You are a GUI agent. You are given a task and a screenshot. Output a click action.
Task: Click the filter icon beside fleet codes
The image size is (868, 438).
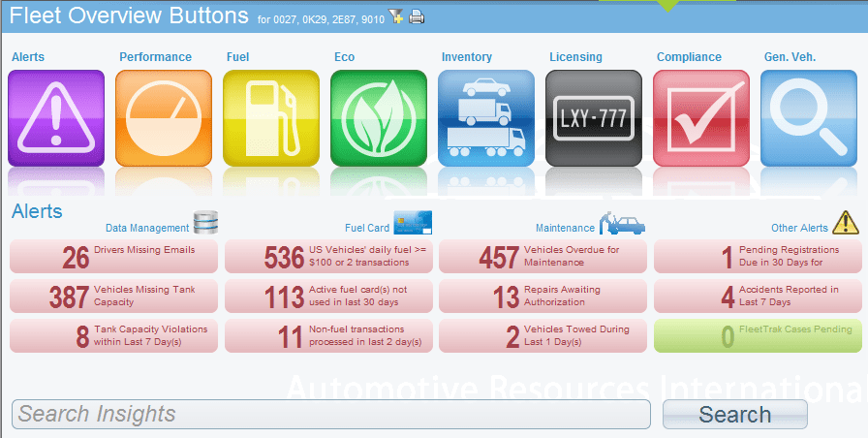395,16
